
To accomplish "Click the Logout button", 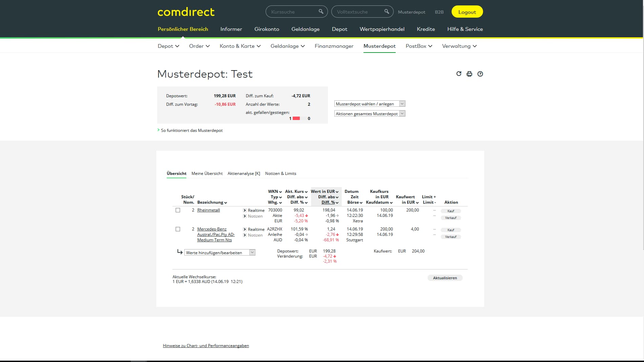I will point(467,12).
